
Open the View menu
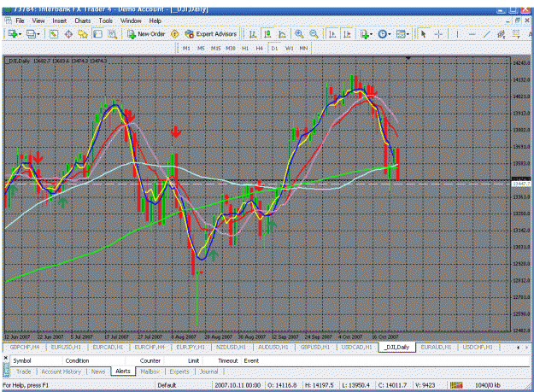[38, 20]
